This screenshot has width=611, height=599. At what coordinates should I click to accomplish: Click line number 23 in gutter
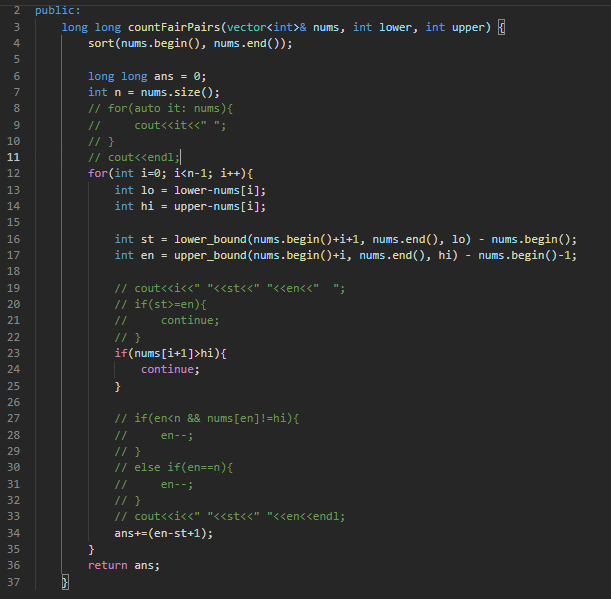13,353
